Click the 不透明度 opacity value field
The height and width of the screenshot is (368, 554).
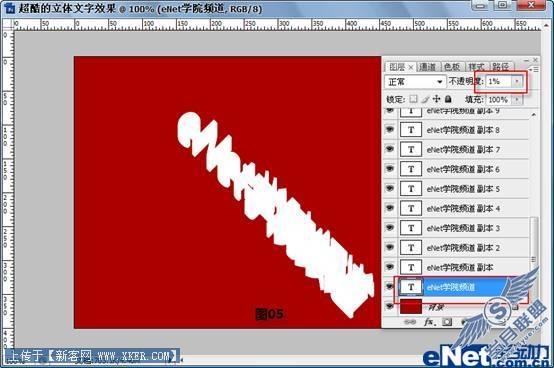pos(499,82)
